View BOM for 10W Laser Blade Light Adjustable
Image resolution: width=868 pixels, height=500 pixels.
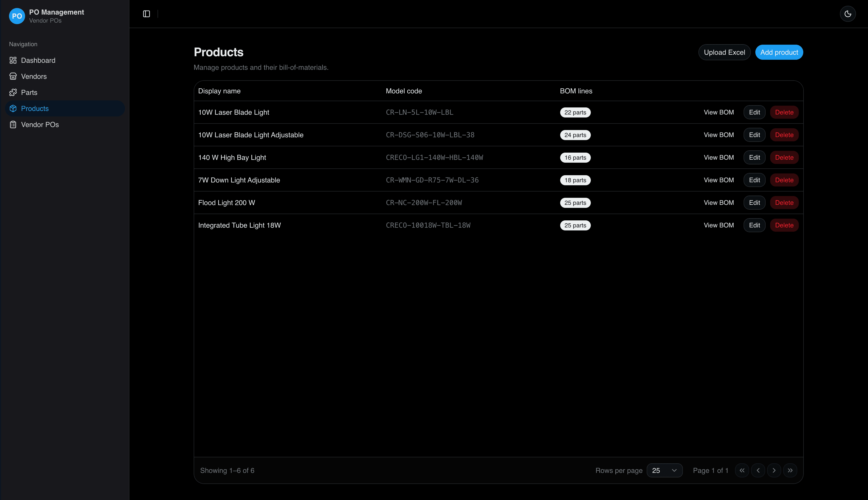pos(719,135)
